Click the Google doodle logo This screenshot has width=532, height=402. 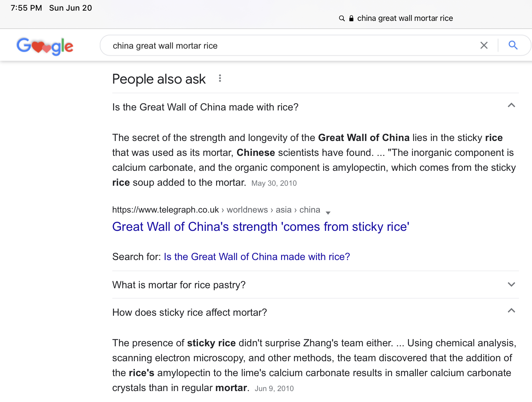45,46
